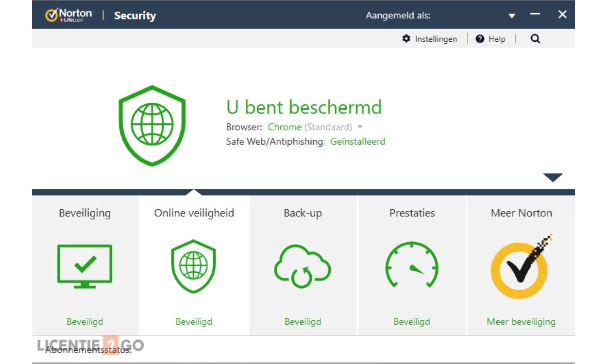Open the default browser dropdown arrow
607x364 pixels.
click(x=360, y=127)
